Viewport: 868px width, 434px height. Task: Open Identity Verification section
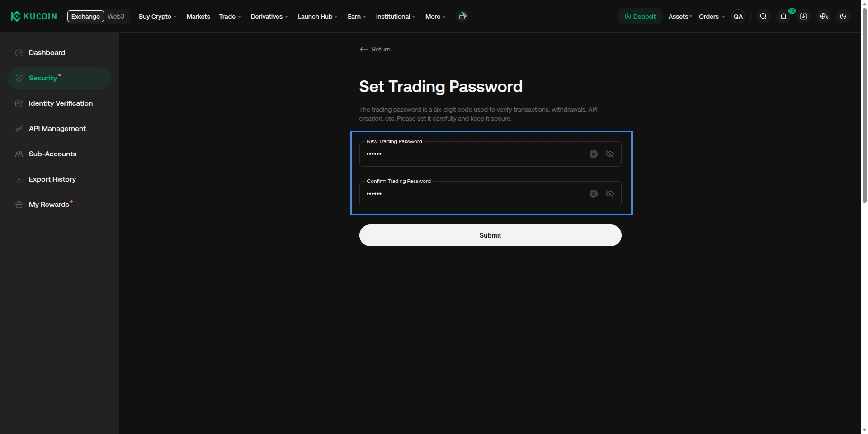(59, 103)
